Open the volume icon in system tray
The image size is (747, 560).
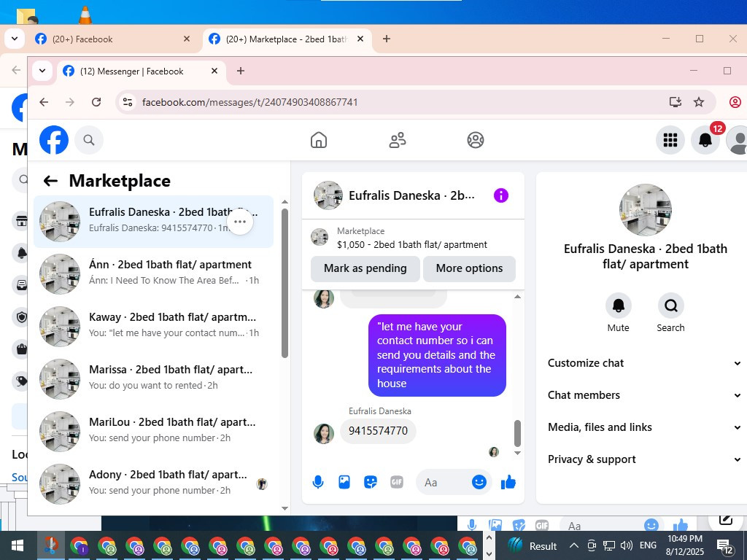[x=627, y=545]
